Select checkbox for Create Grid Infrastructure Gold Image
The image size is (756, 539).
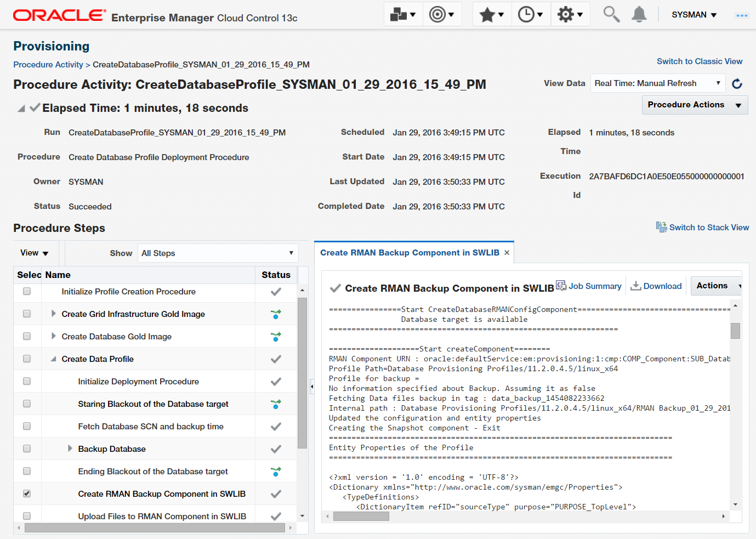[27, 314]
